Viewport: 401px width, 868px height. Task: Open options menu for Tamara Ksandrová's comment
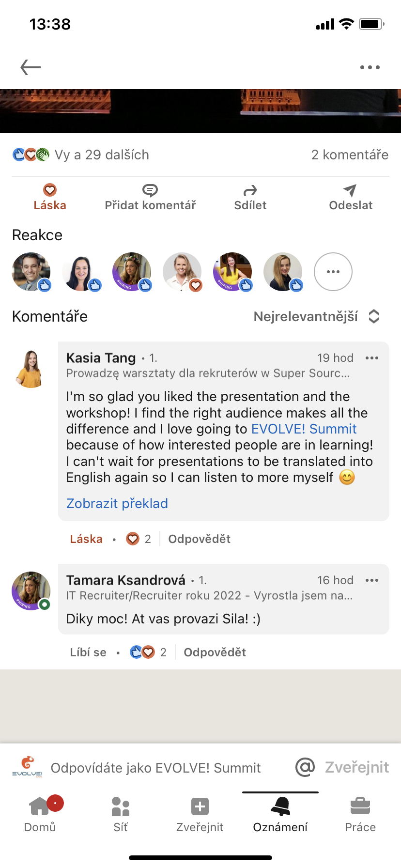(x=372, y=580)
